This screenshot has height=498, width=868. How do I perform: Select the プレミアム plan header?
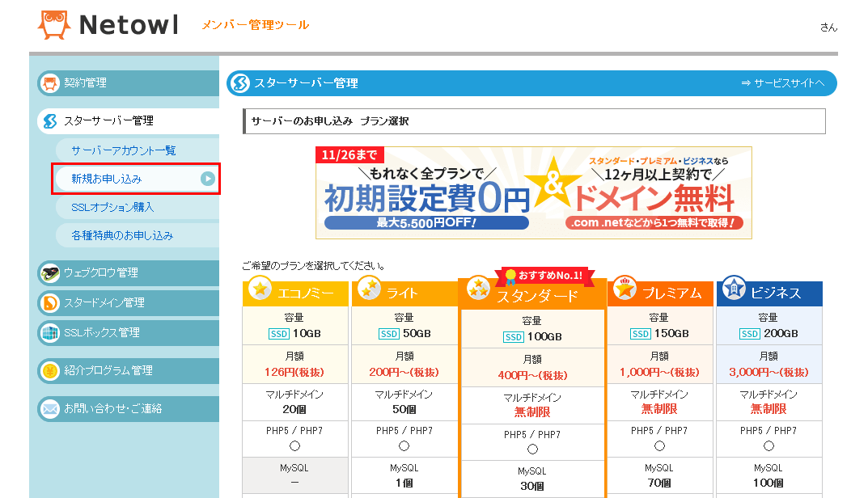click(x=659, y=293)
